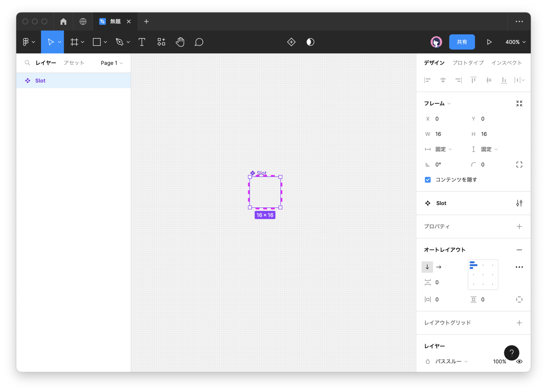Toggle the コンテンツを隠す checkbox

428,180
